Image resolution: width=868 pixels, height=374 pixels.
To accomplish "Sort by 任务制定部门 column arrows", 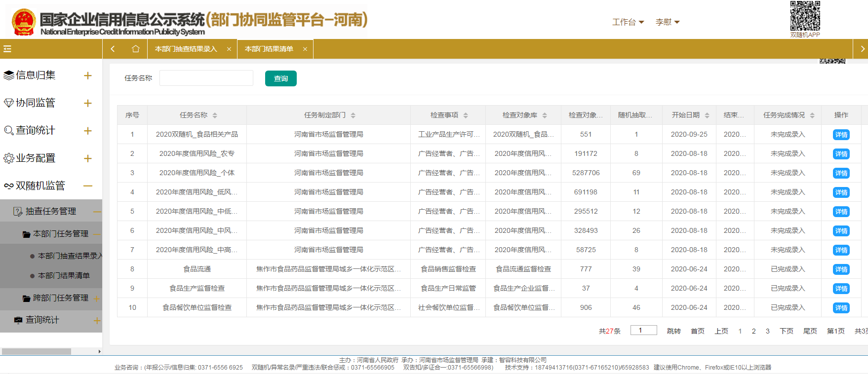I will tap(353, 115).
